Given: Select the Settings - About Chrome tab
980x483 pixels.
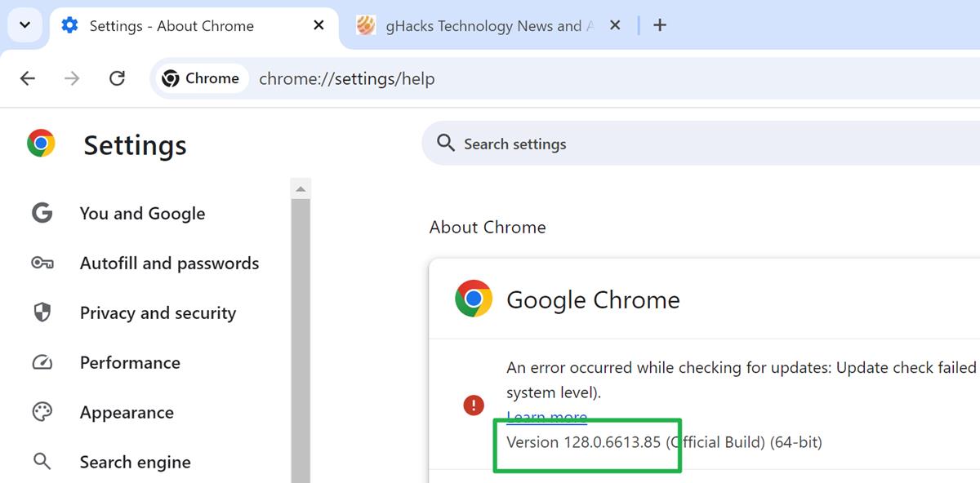Looking at the screenshot, I should [171, 25].
